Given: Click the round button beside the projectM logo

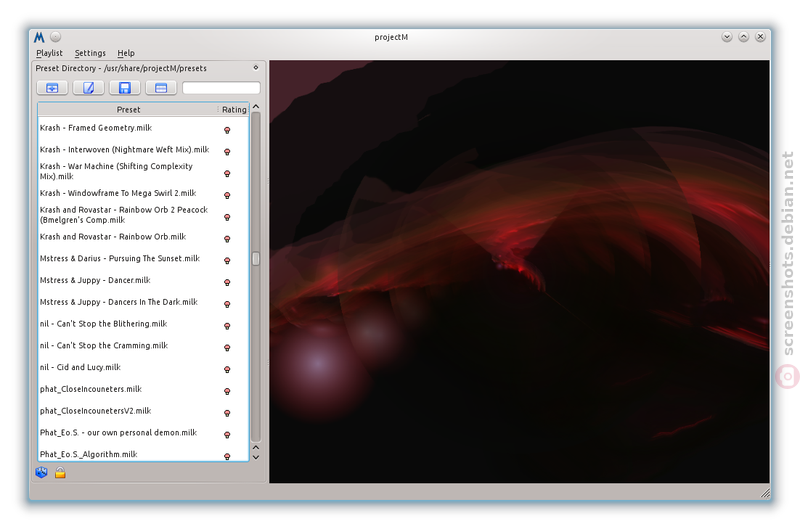Looking at the screenshot, I should [x=56, y=37].
